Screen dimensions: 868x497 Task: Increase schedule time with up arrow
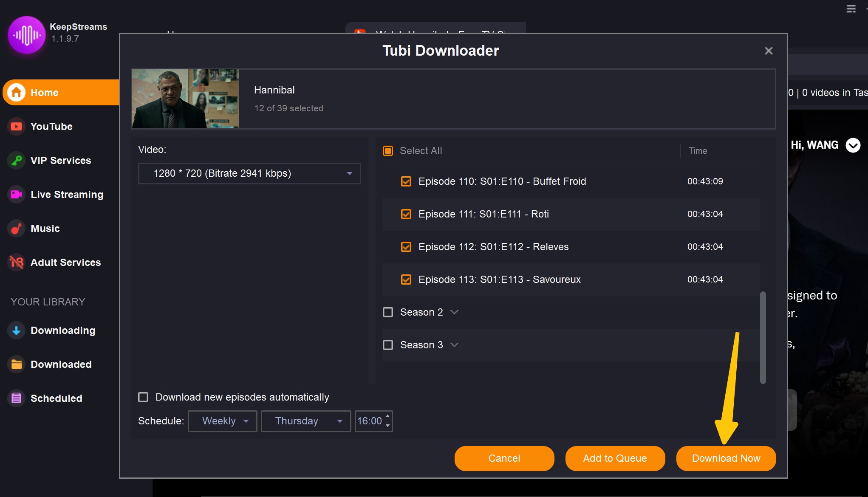click(387, 416)
